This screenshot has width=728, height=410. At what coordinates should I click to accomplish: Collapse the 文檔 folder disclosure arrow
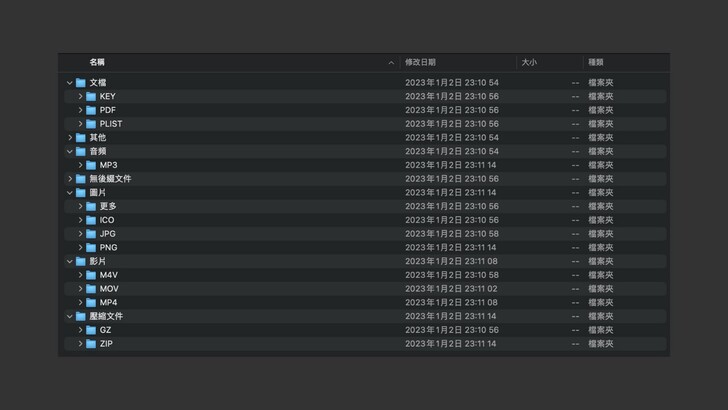(x=70, y=83)
